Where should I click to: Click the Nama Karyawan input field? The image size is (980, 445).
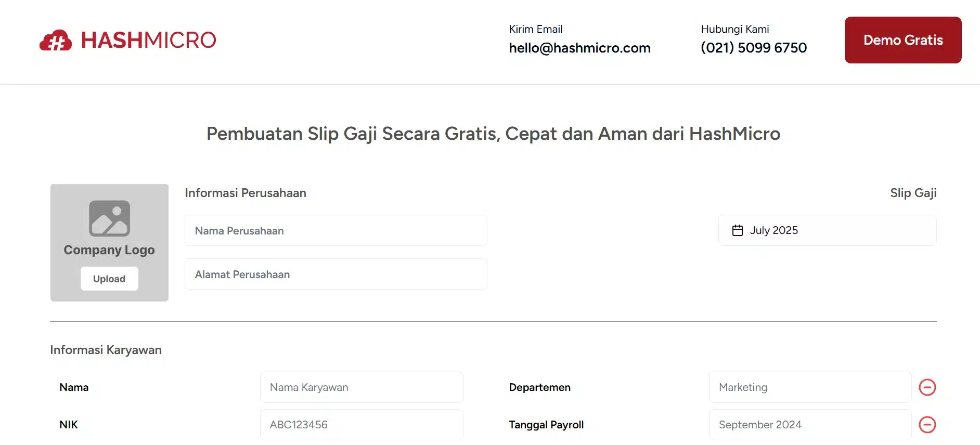point(362,387)
